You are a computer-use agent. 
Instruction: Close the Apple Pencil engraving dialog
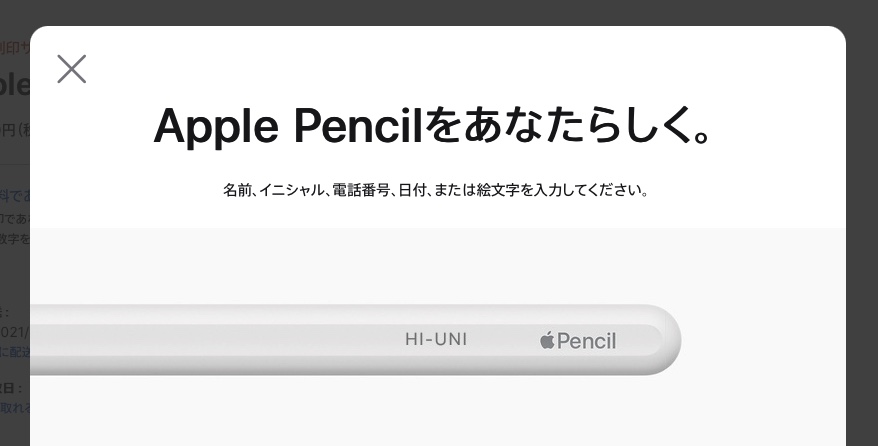click(x=72, y=69)
